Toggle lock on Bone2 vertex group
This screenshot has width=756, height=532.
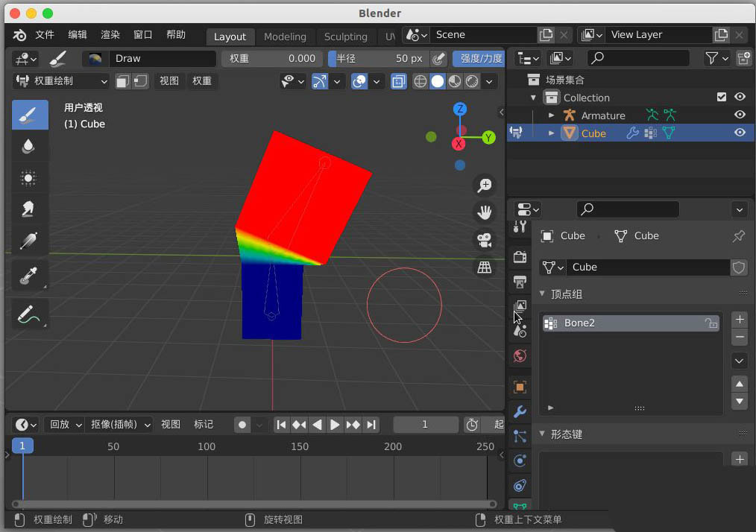711,323
